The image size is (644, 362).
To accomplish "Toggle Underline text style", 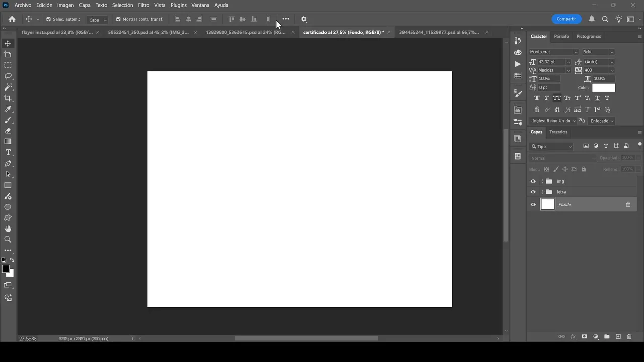I will pyautogui.click(x=597, y=98).
